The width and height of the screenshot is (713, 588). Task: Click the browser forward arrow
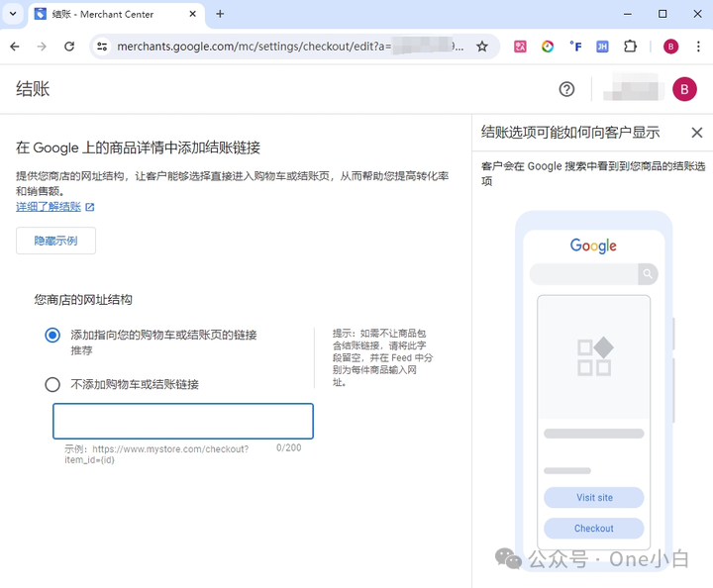click(x=42, y=47)
